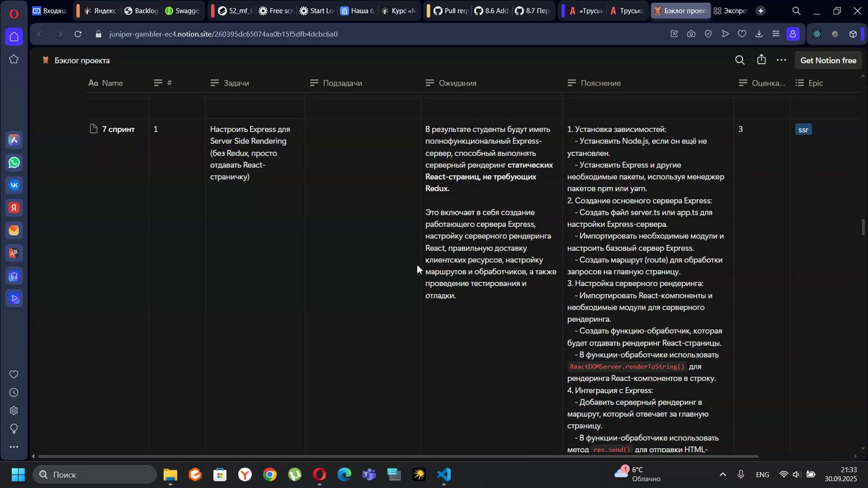Open the extensions cube icon

(853, 34)
